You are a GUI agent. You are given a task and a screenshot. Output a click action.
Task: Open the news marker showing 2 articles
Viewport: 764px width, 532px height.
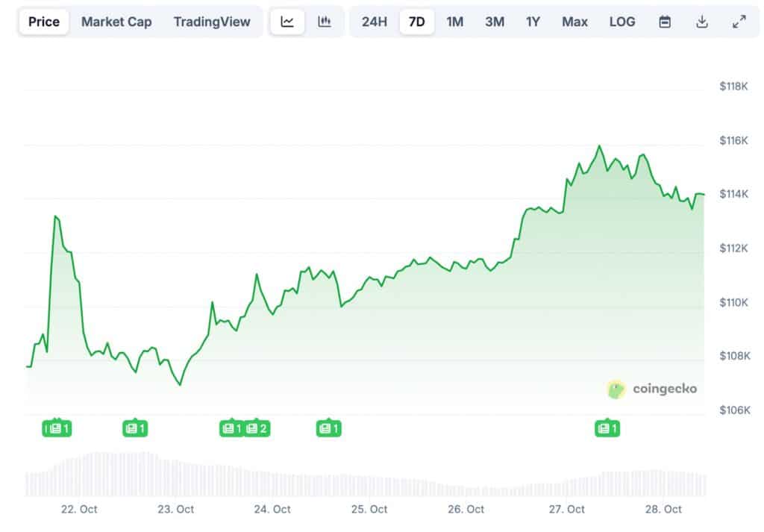[257, 428]
